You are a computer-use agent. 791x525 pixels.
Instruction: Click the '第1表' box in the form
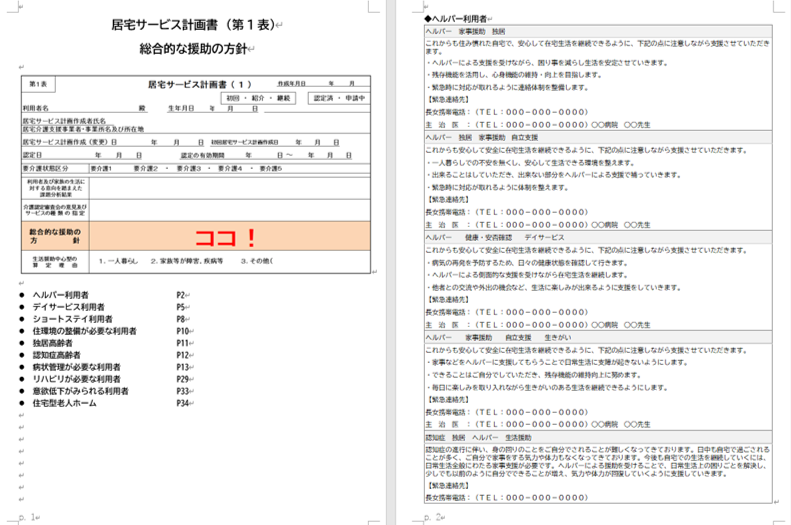pos(38,84)
